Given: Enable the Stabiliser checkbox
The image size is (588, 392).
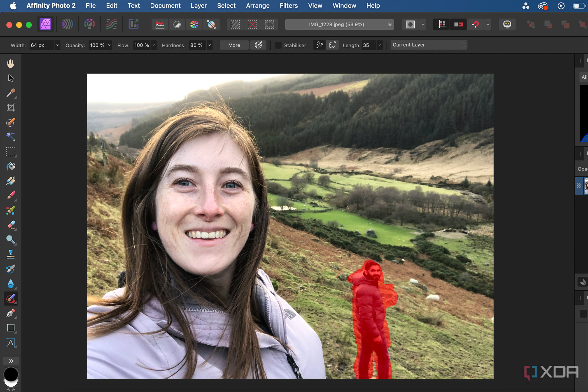Looking at the screenshot, I should (278, 45).
